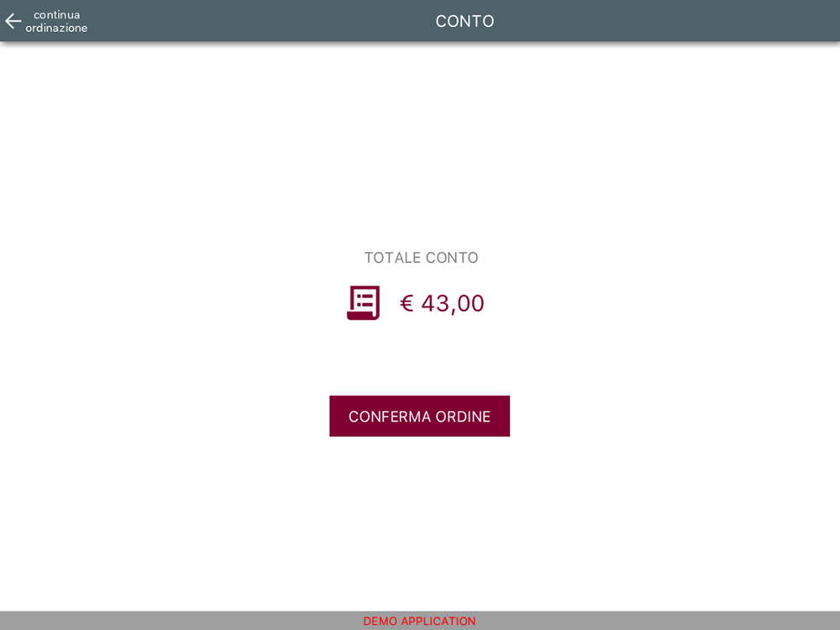
Task: Click the word 'ordinazione' in the header
Action: [x=56, y=28]
